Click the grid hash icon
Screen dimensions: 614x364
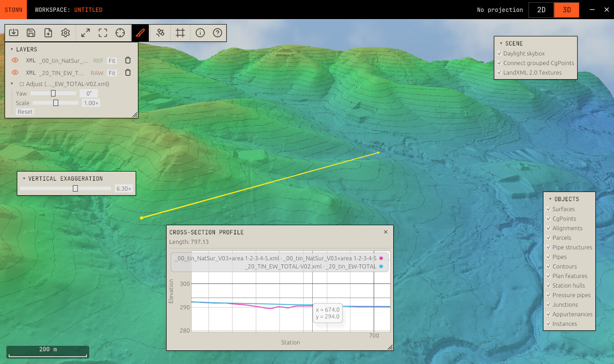tap(180, 33)
